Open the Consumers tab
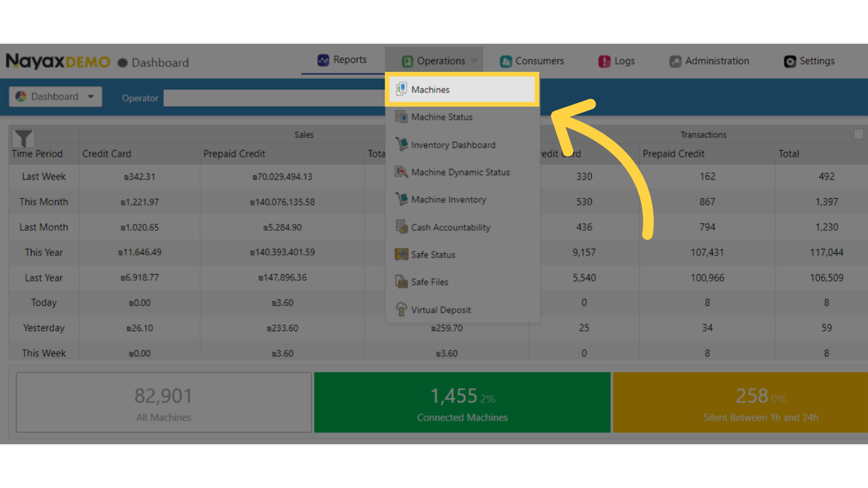This screenshot has width=868, height=488. click(532, 61)
